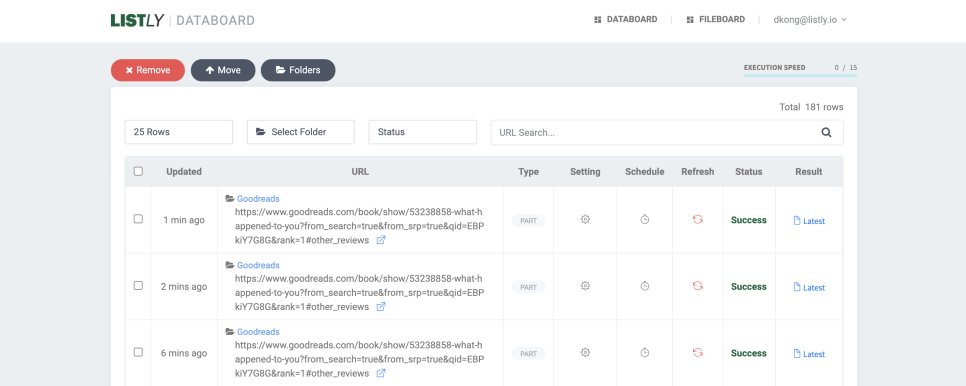Open the Status filter dropdown
This screenshot has width=966, height=386.
(x=423, y=132)
